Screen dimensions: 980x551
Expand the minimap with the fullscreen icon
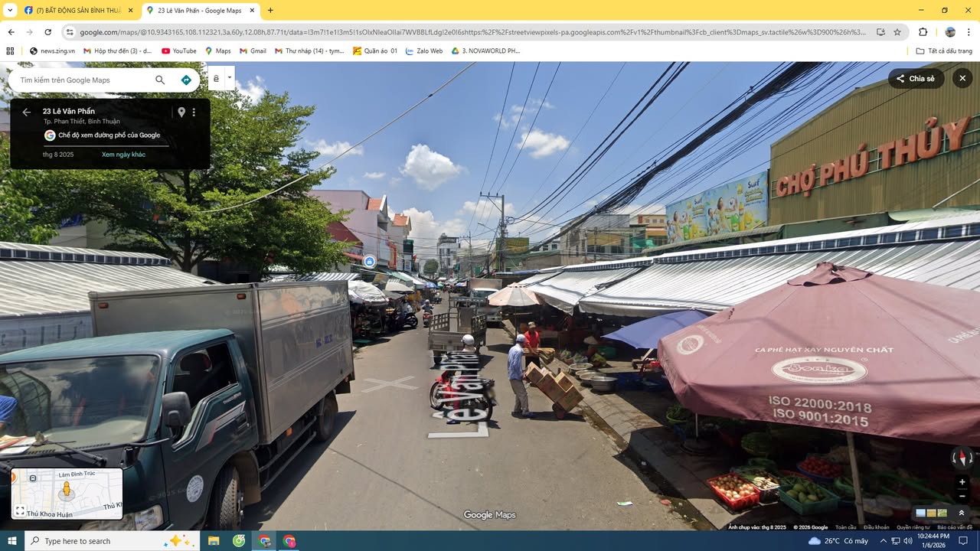[21, 510]
